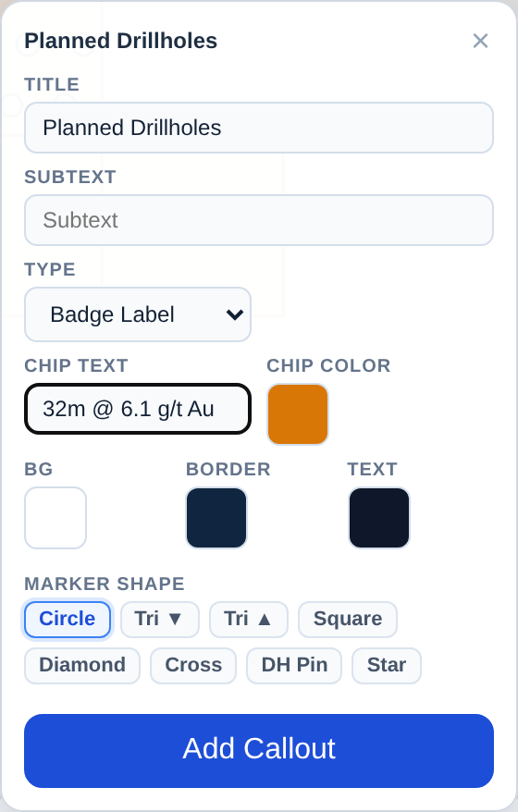Screen dimensions: 518x812
Task: Select the Square marker shape
Action: 348,620
